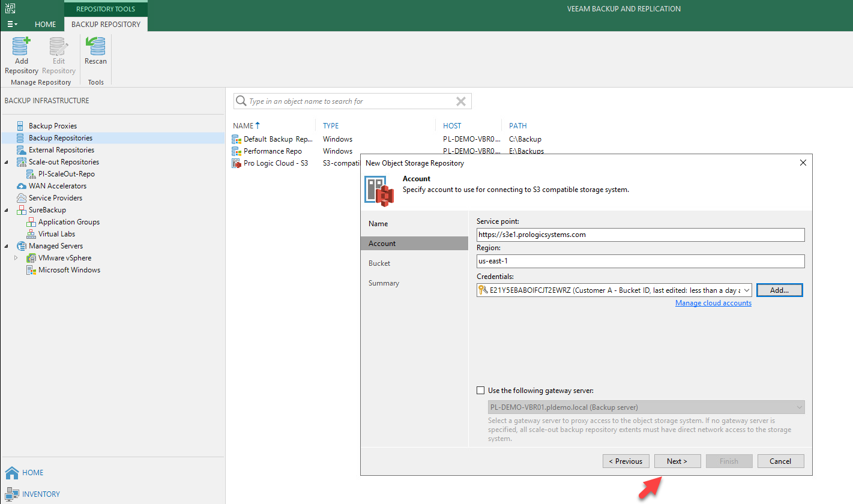Sort the list by the NAME column header
The height and width of the screenshot is (504, 853).
tap(243, 126)
